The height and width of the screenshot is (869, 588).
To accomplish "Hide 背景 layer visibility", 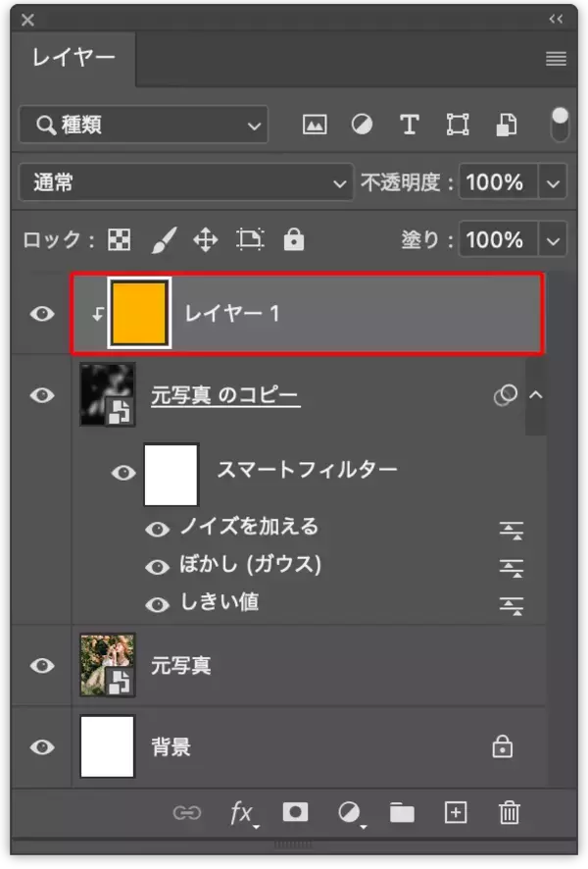I will tap(42, 747).
